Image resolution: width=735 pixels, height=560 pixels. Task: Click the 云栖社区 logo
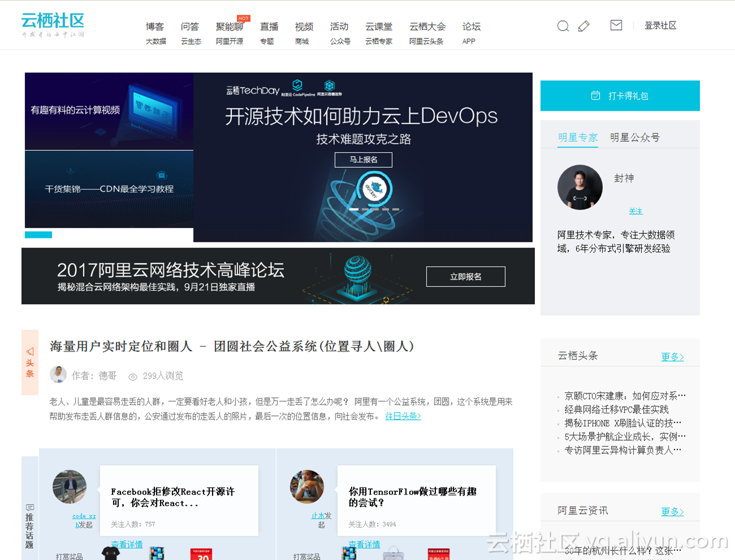coord(53,25)
